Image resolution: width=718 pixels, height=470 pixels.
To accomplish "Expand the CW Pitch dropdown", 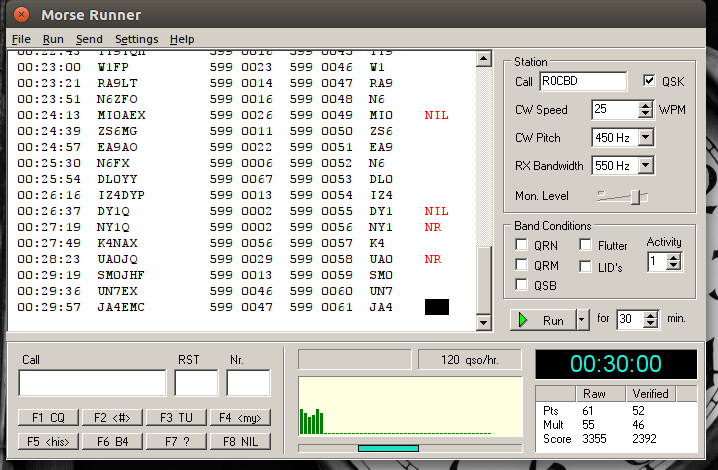I will point(644,137).
